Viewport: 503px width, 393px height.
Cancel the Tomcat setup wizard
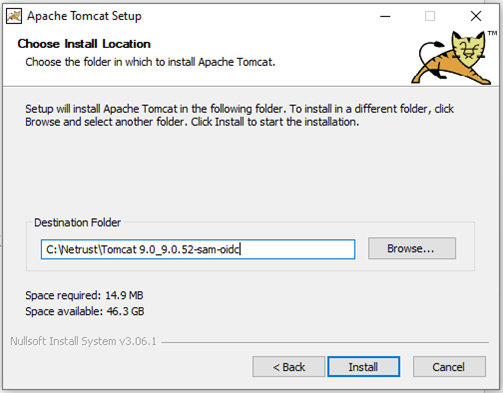449,367
